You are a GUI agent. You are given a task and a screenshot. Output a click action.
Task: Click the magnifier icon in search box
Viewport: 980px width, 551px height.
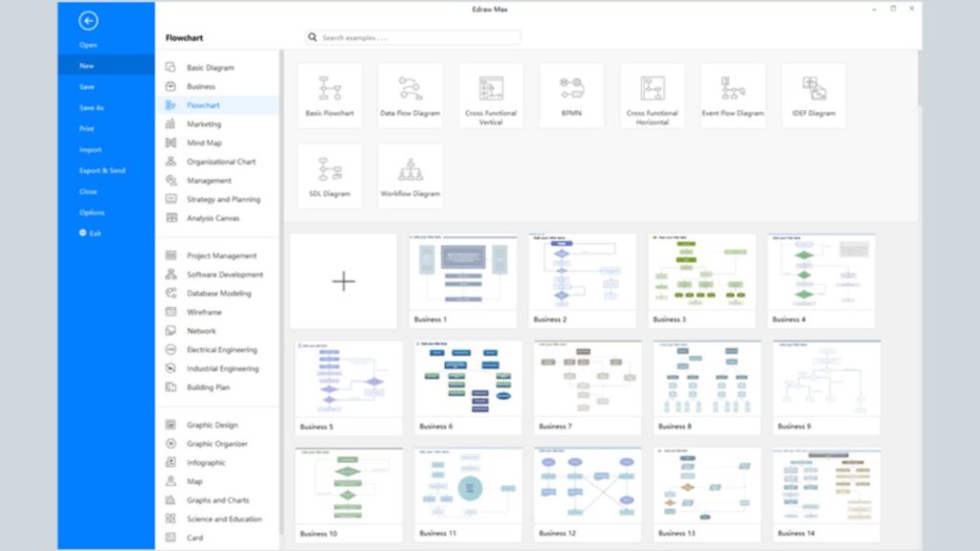313,37
